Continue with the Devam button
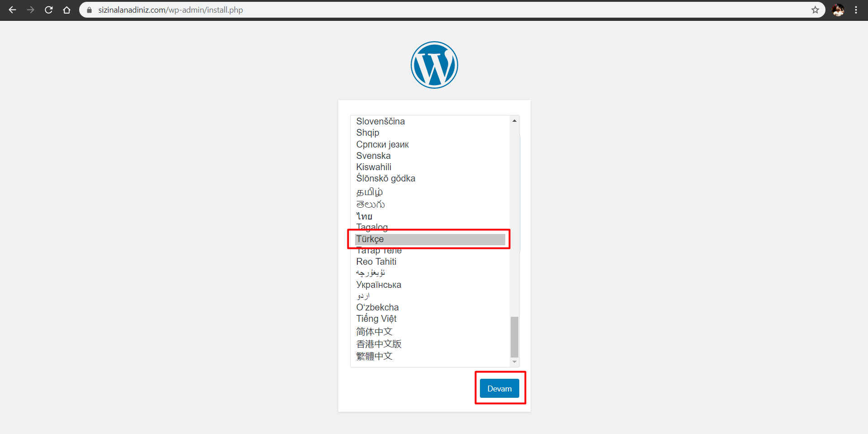 click(x=499, y=388)
